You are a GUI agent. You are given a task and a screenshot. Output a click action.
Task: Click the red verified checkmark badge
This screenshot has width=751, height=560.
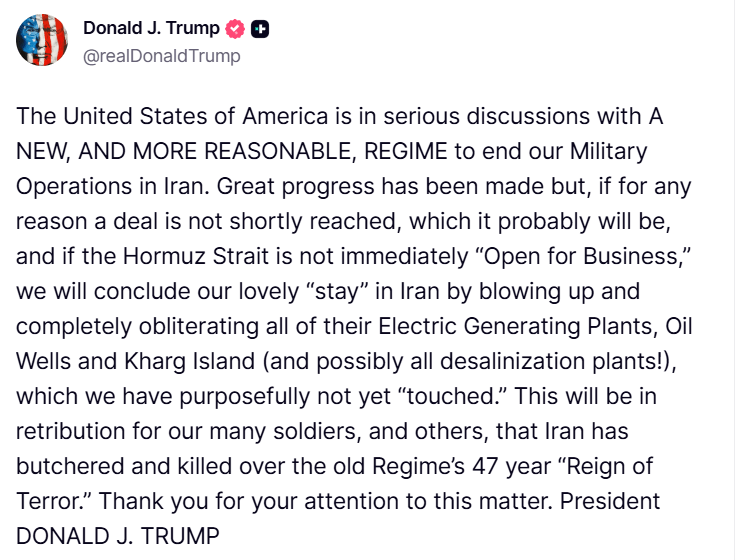(x=236, y=30)
